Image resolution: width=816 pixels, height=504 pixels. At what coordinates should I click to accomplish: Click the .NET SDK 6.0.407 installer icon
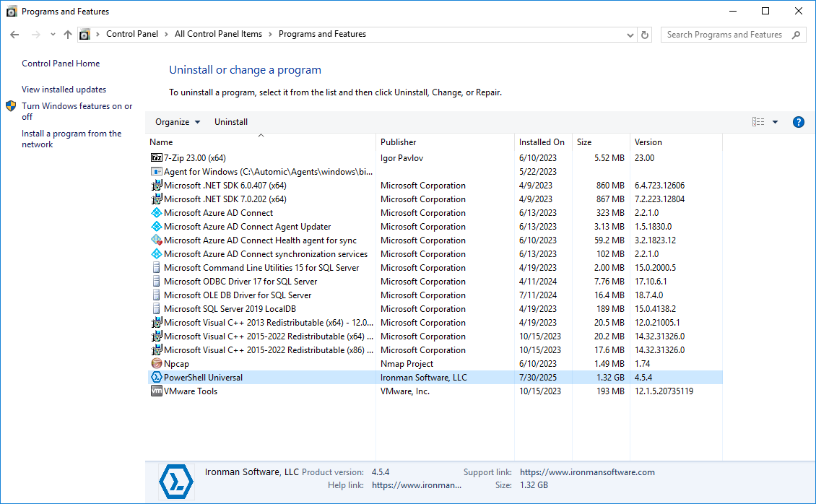156,185
